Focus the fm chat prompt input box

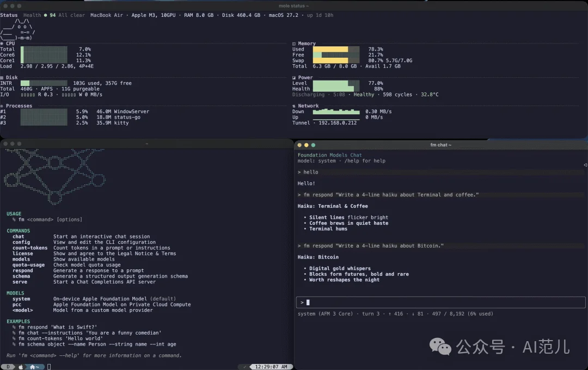click(x=440, y=302)
